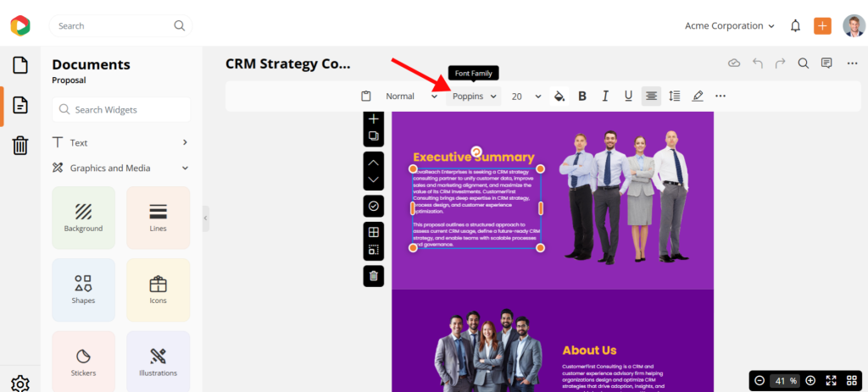The height and width of the screenshot is (392, 868).
Task: Expand the Text widget section
Action: [120, 142]
